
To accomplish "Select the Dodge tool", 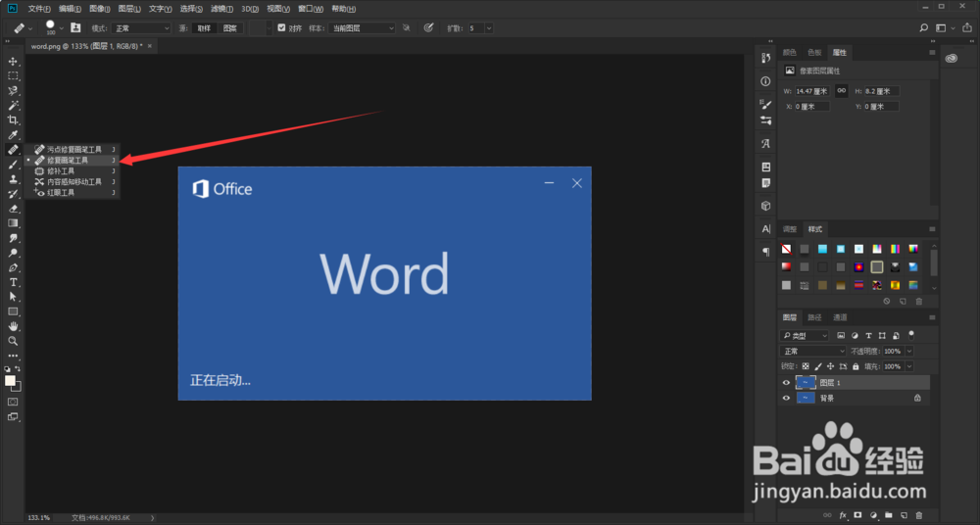I will point(13,253).
